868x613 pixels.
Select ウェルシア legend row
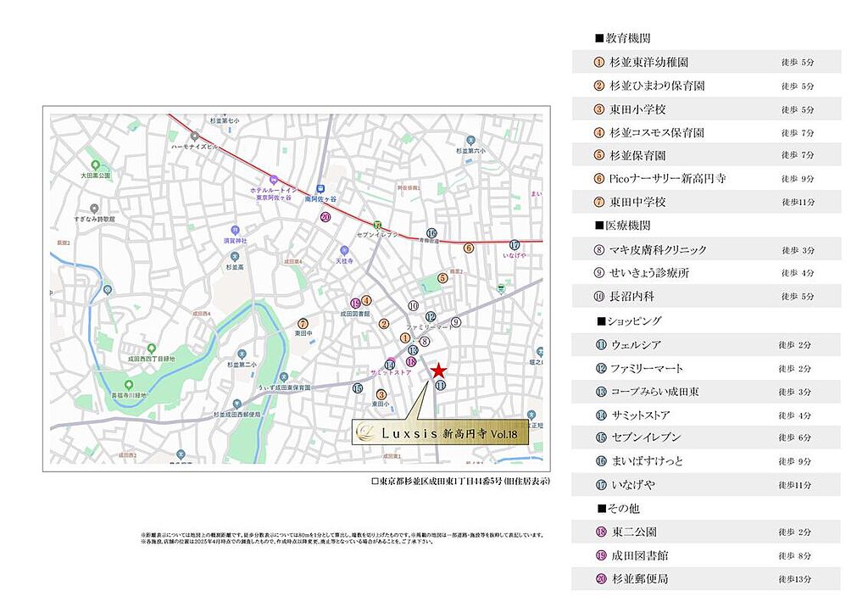[x=706, y=344]
